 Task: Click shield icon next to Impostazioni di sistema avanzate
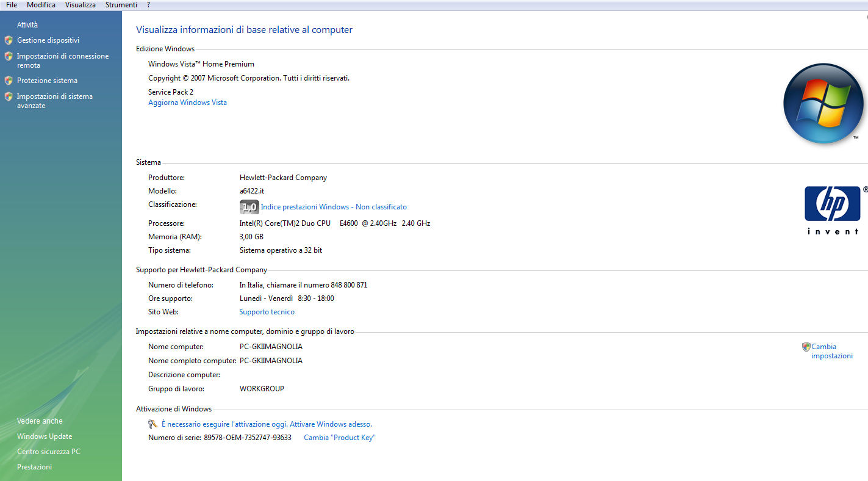9,96
